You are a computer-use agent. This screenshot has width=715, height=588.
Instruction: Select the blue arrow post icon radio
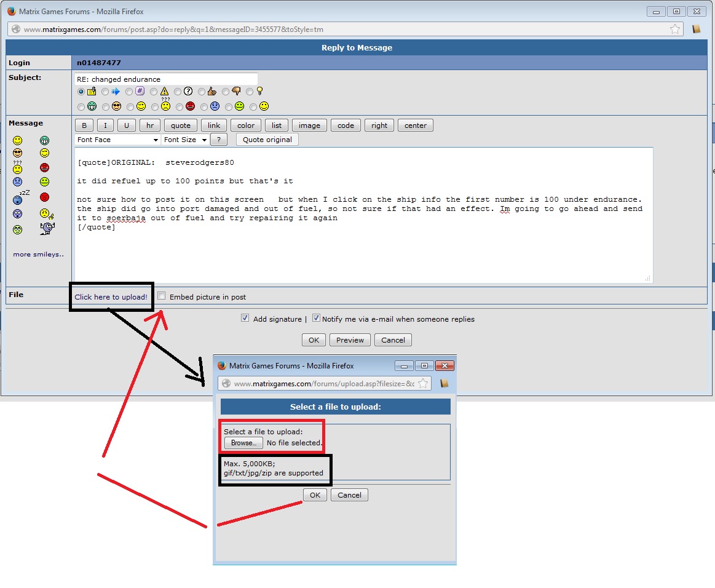[x=105, y=92]
